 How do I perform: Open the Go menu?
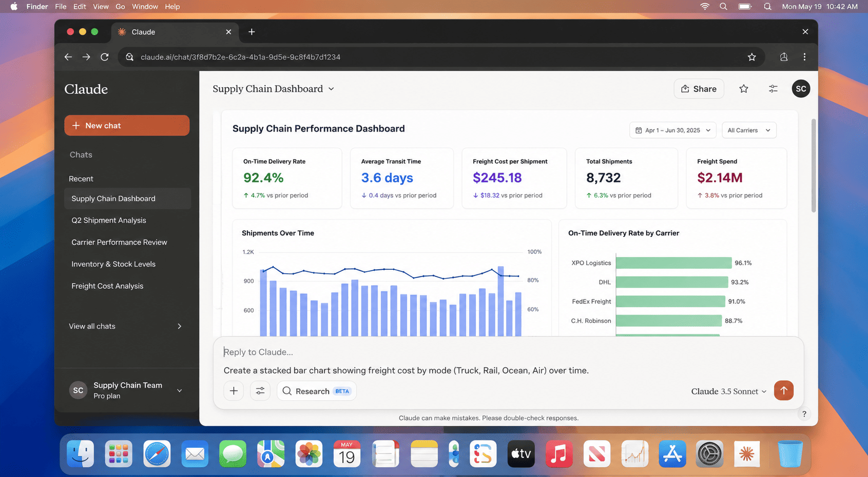(x=120, y=7)
